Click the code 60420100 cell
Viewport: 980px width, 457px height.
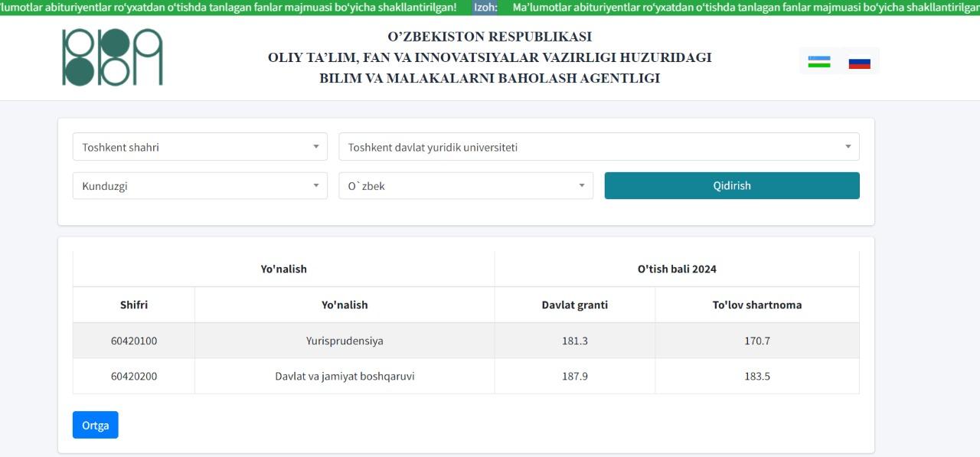coord(134,341)
